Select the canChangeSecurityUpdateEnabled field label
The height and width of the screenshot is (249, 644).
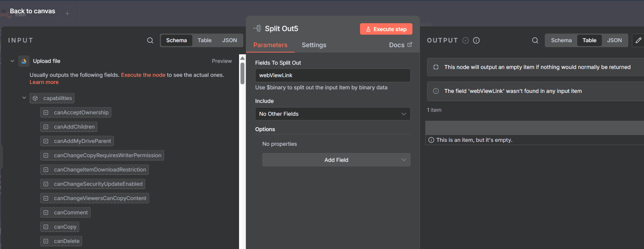[98, 184]
